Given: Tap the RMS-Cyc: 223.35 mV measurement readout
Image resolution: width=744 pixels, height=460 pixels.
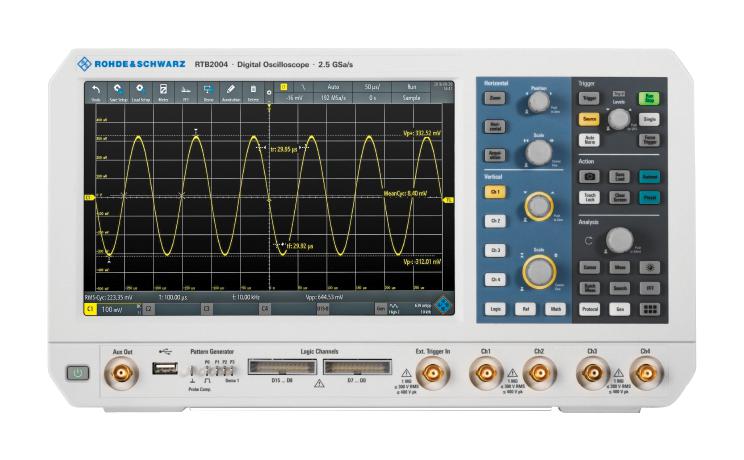Looking at the screenshot, I should [109, 298].
